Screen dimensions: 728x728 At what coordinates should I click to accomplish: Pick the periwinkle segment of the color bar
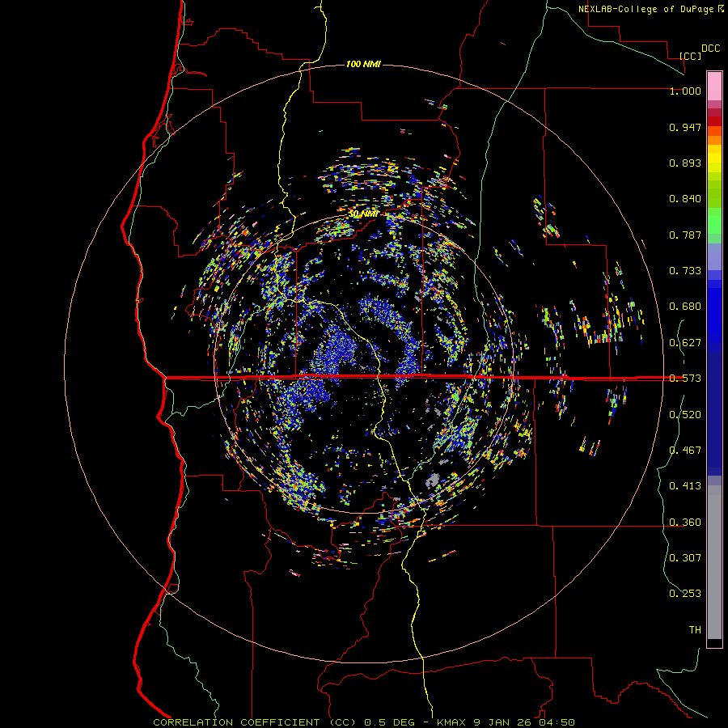coord(714,257)
